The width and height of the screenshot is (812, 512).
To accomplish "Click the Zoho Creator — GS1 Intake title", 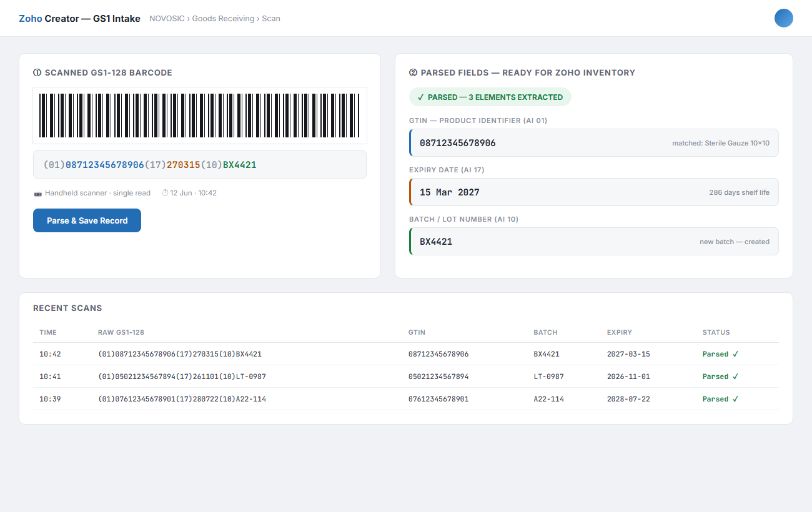I will pyautogui.click(x=79, y=19).
